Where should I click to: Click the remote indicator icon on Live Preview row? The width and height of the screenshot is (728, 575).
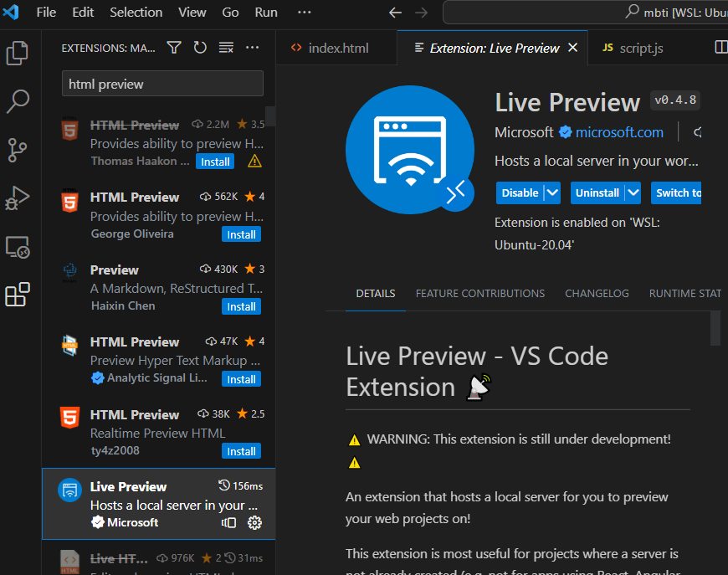point(229,523)
